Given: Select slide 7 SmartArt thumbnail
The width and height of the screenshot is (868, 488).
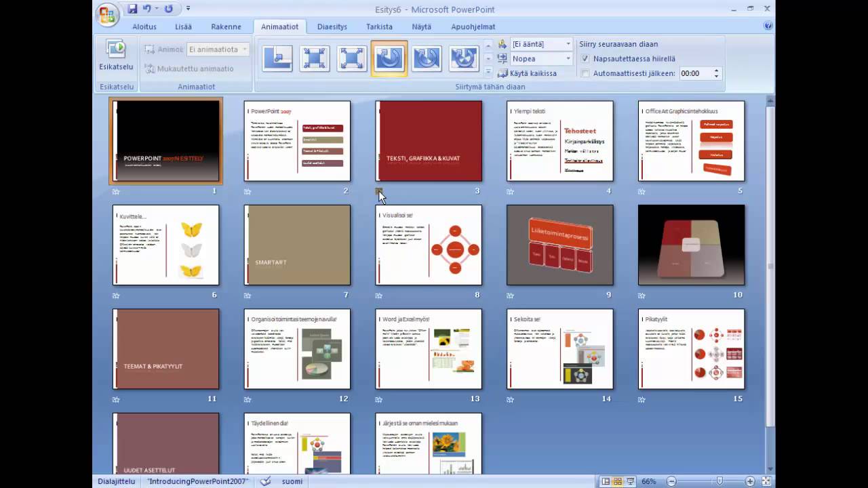Looking at the screenshot, I should pos(297,245).
